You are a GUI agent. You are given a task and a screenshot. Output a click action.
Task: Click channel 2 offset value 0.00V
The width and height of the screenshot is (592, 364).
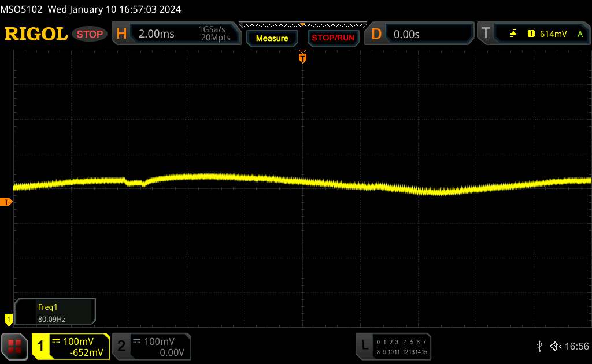point(172,352)
